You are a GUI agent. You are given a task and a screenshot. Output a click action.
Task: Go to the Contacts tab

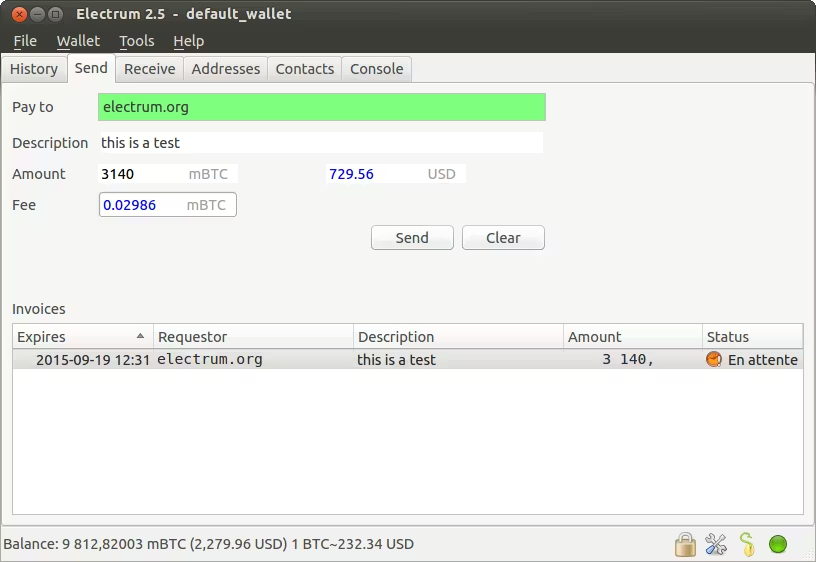305,69
